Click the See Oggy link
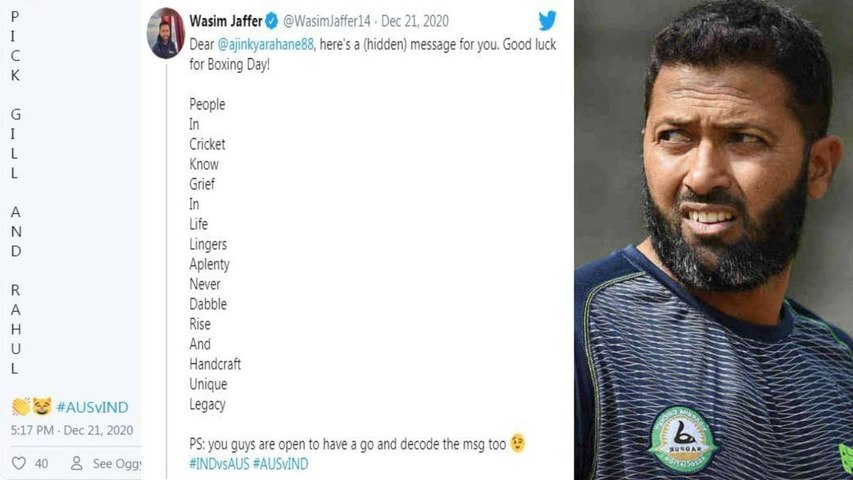 click(116, 463)
